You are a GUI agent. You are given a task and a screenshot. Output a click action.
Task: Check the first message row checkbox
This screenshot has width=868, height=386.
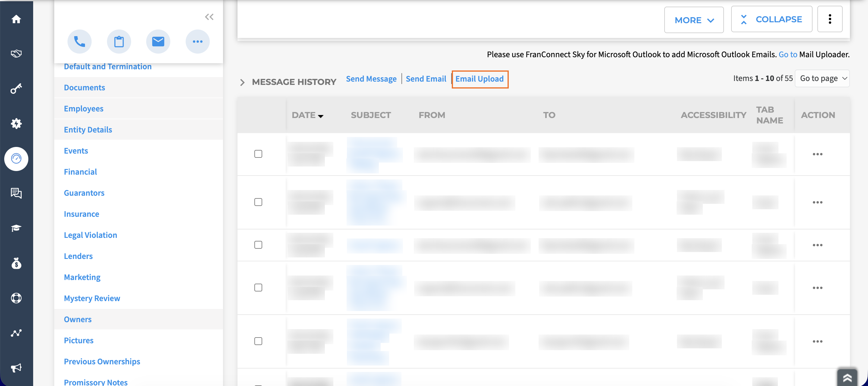pos(258,154)
